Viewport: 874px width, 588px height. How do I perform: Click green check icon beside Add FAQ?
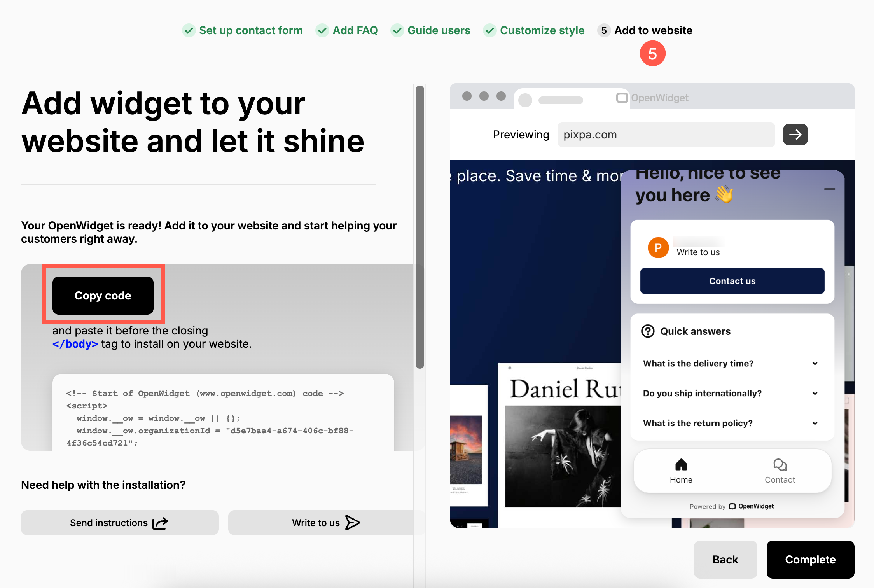322,30
